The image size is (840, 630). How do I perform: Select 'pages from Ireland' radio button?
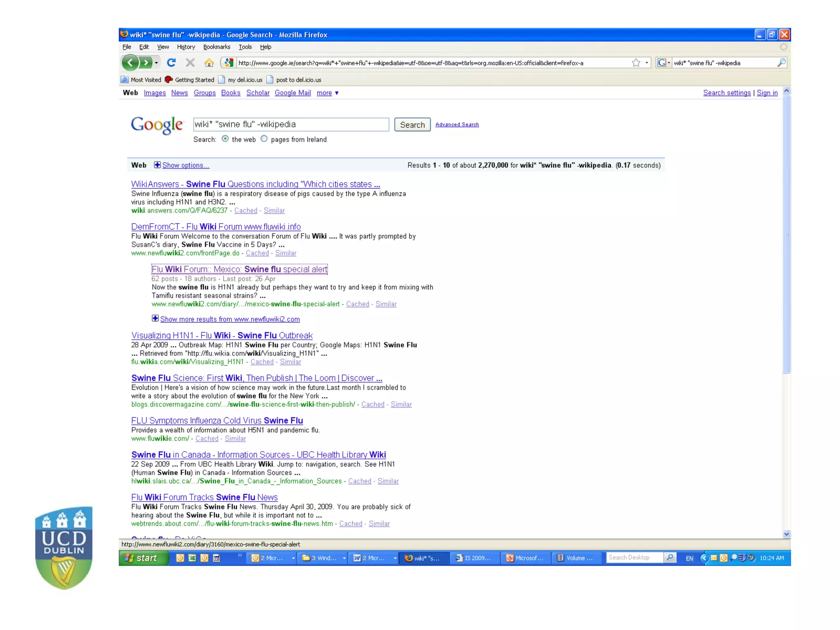(264, 139)
